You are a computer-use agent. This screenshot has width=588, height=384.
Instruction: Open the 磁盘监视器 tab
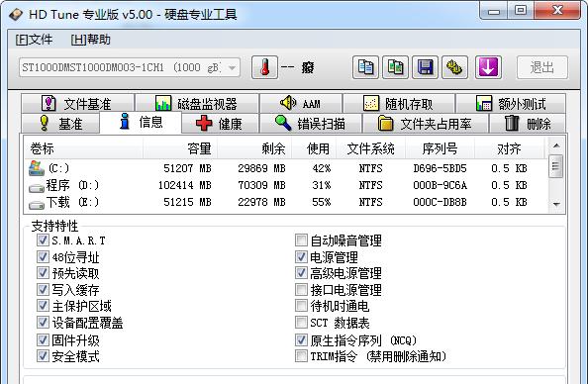pos(197,104)
